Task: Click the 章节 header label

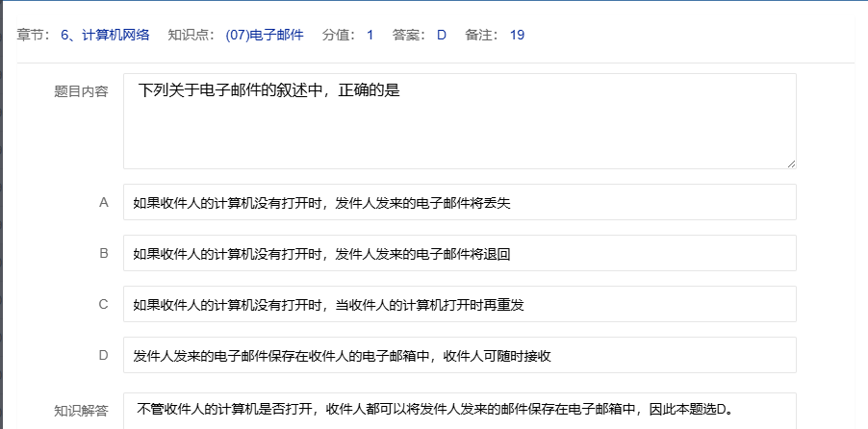Action: (x=35, y=36)
